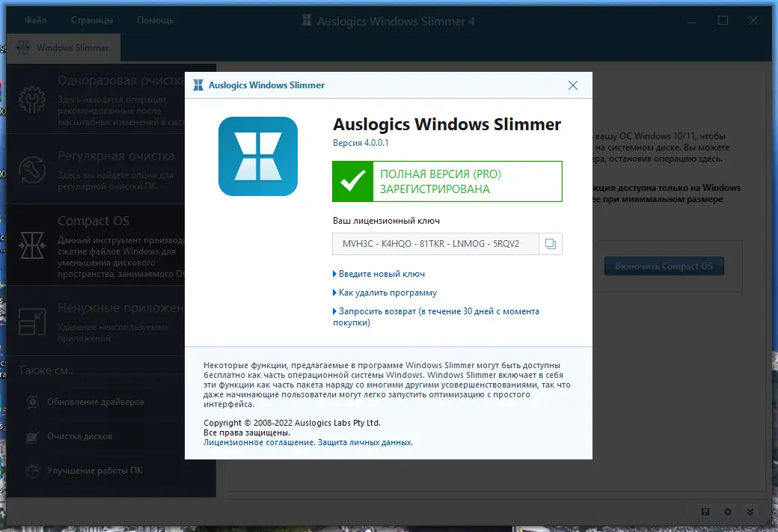The width and height of the screenshot is (778, 532).
Task: Minimize the main Auslogics window
Action: click(x=692, y=21)
